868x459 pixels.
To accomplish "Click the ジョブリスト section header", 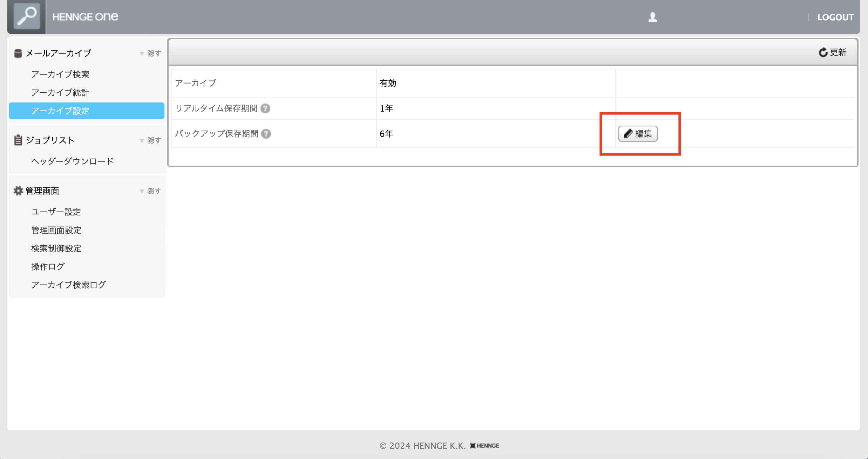I will 50,140.
